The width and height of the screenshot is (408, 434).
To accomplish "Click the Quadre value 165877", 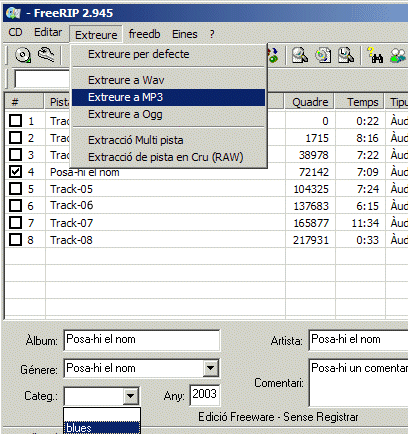I will (x=311, y=223).
